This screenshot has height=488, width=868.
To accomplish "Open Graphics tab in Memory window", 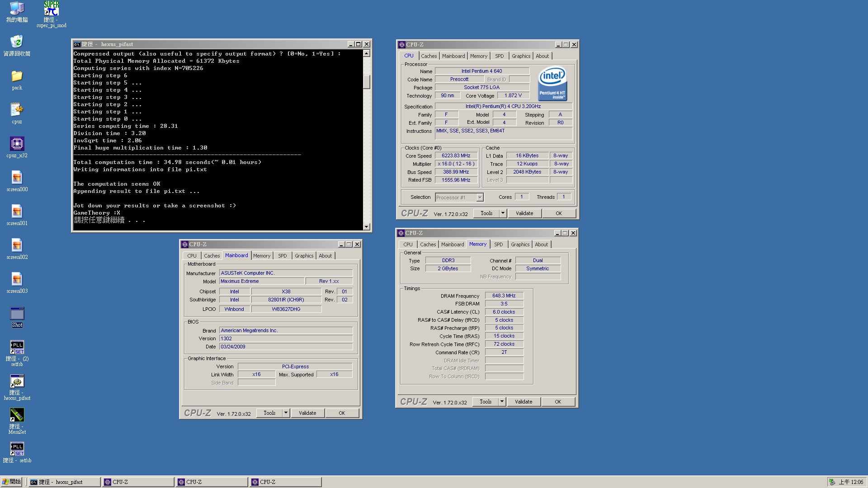I will tap(520, 244).
